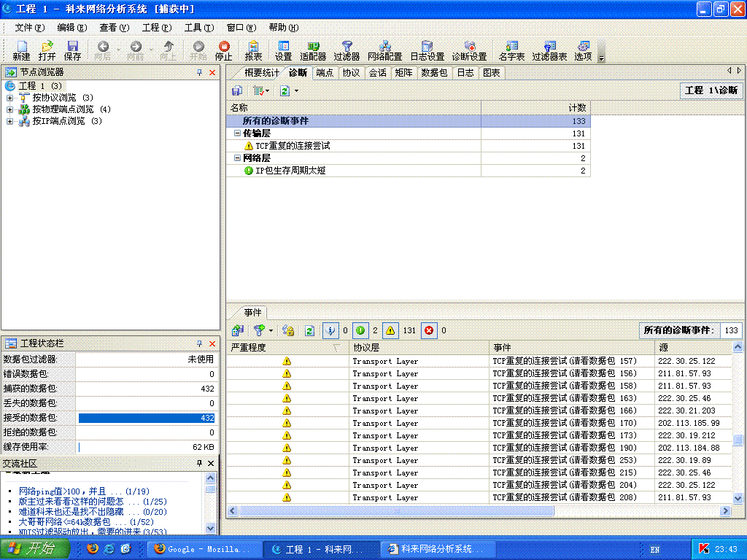Collapse the 传输层 group in diagnosis list

pos(237,133)
